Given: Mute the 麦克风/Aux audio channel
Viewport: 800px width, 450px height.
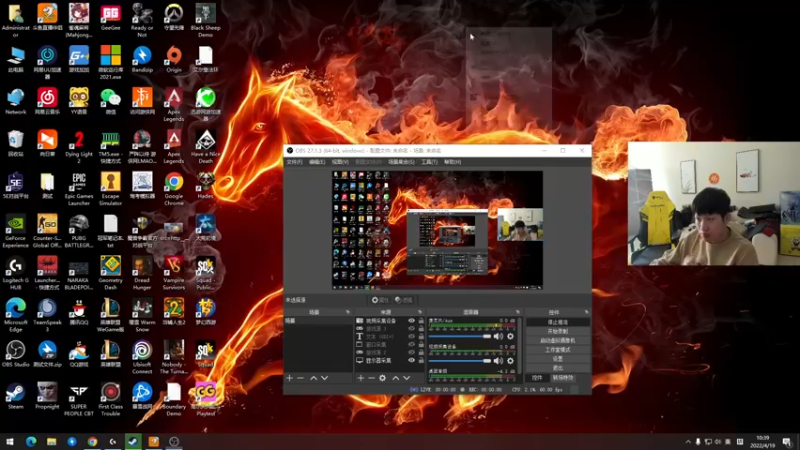Looking at the screenshot, I should [498, 336].
